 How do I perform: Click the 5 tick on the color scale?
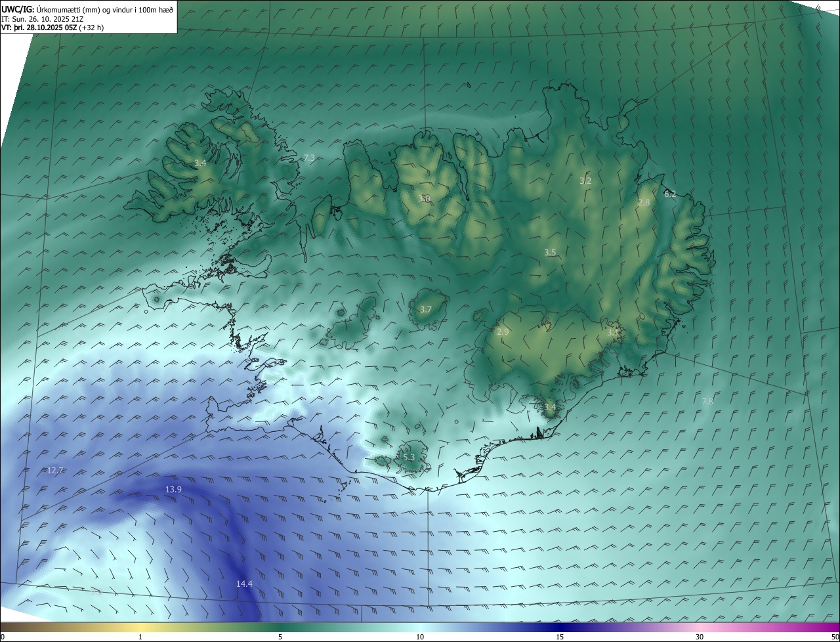click(280, 637)
